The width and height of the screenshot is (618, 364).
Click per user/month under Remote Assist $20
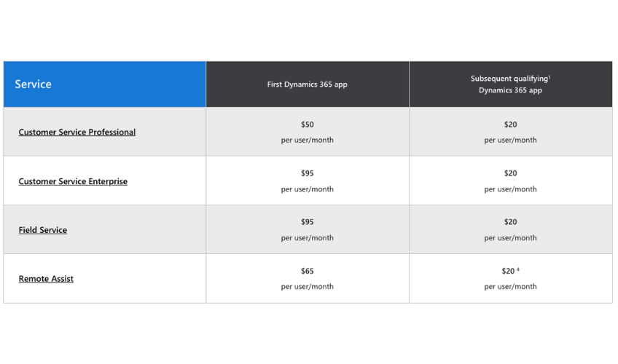(510, 287)
